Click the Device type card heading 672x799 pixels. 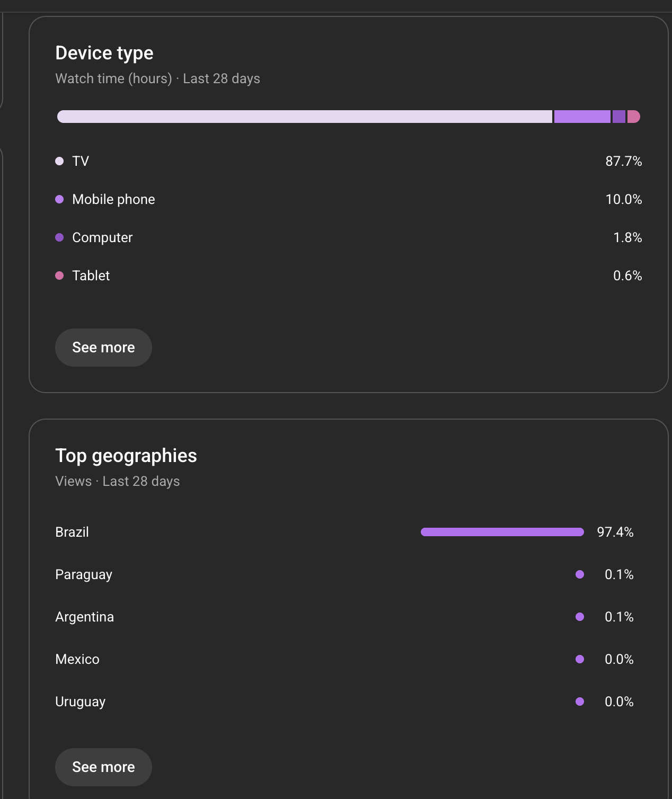[x=104, y=53]
